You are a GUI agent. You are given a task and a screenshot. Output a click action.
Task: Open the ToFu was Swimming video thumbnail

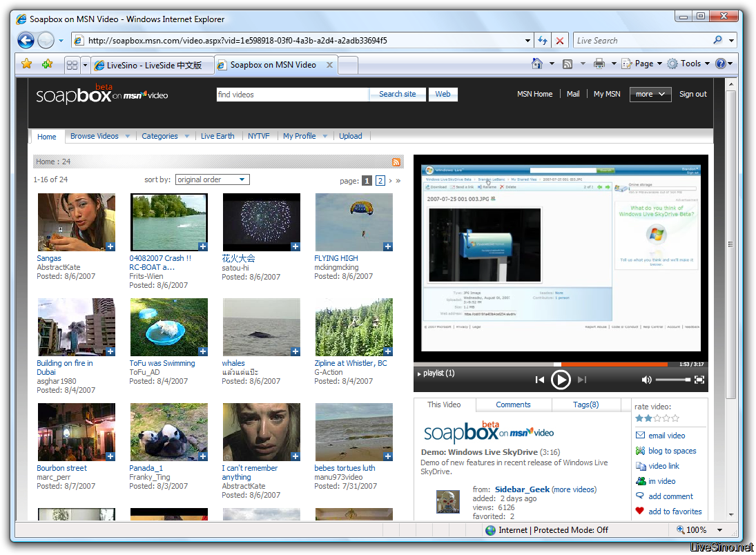pos(168,327)
